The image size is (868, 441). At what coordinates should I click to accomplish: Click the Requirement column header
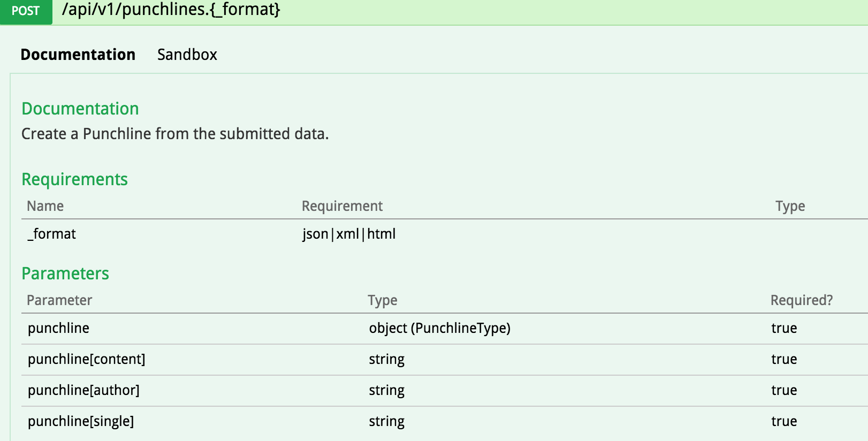click(x=342, y=206)
